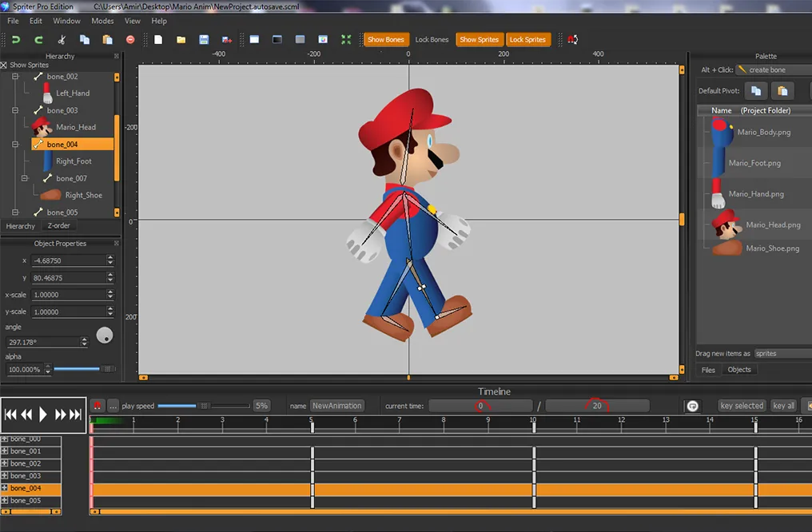
Task: Copy default pivot icon in Palette
Action: 756,91
